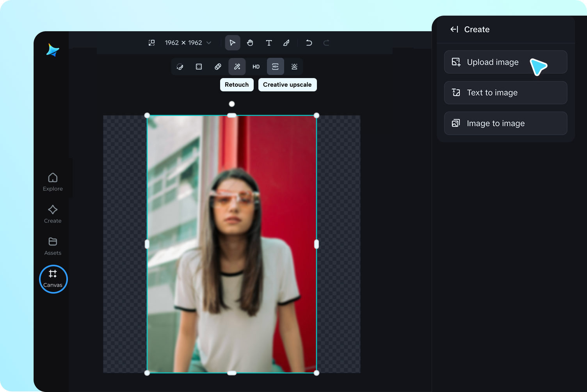Viewport: 587px width, 392px height.
Task: Select the Text tool
Action: point(269,43)
